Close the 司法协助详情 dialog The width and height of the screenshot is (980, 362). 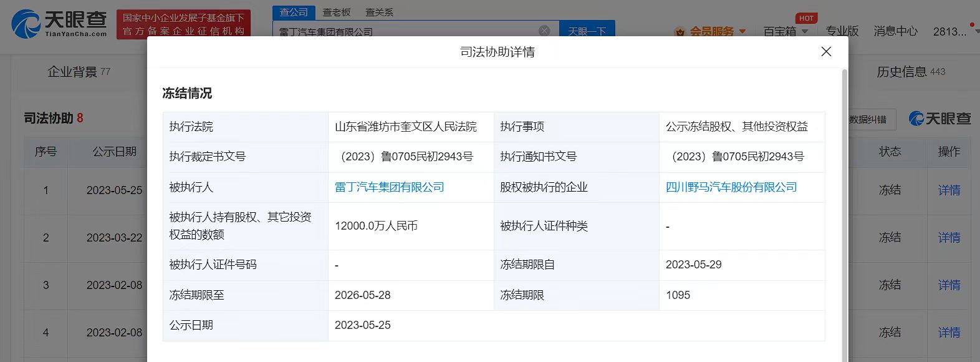[x=826, y=52]
